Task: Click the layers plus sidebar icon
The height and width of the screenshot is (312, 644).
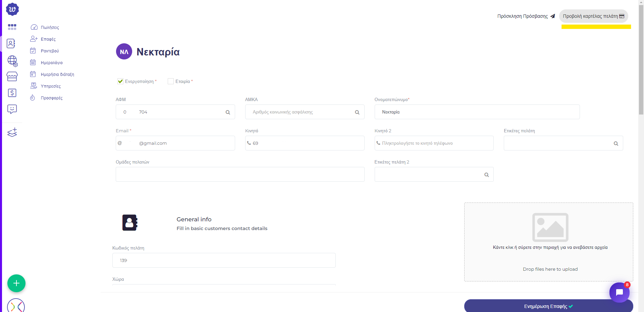Action: pyautogui.click(x=12, y=132)
